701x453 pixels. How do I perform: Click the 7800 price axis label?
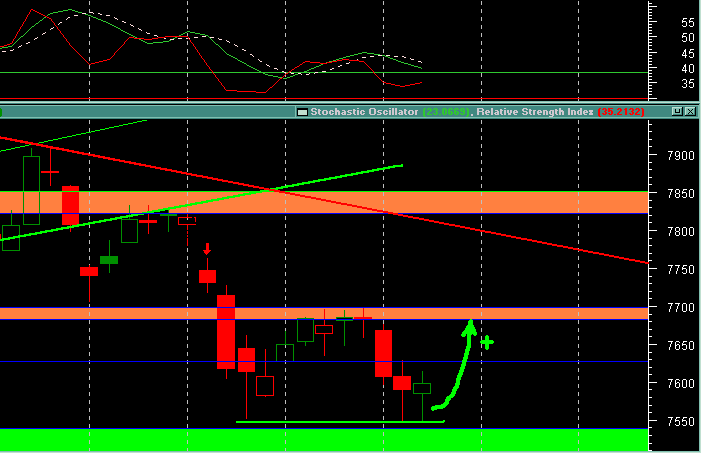680,232
